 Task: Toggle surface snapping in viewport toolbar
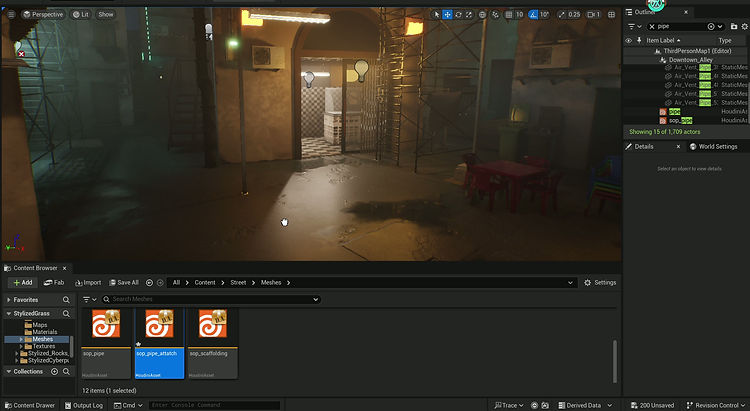tap(496, 15)
